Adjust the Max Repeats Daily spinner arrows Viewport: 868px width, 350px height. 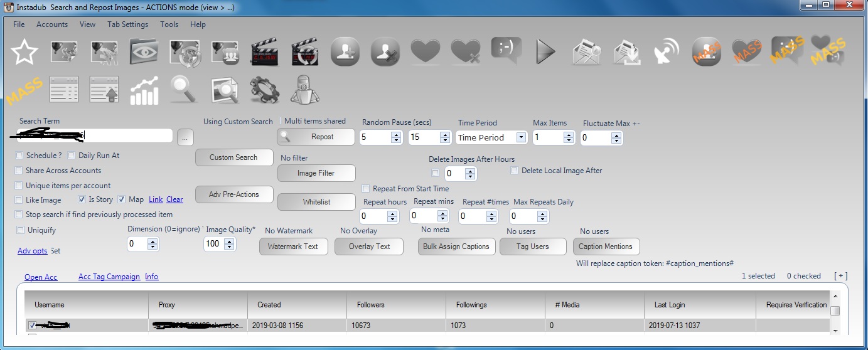[544, 216]
